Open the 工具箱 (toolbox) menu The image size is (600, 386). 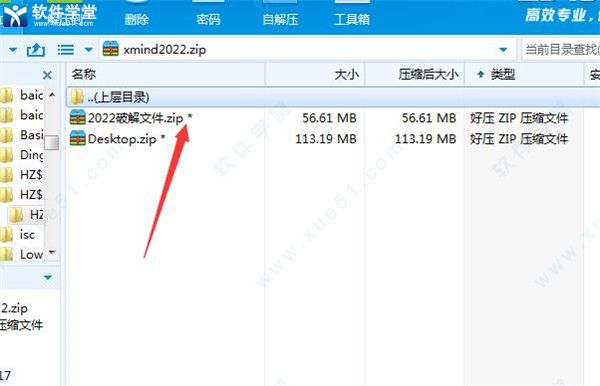click(352, 15)
